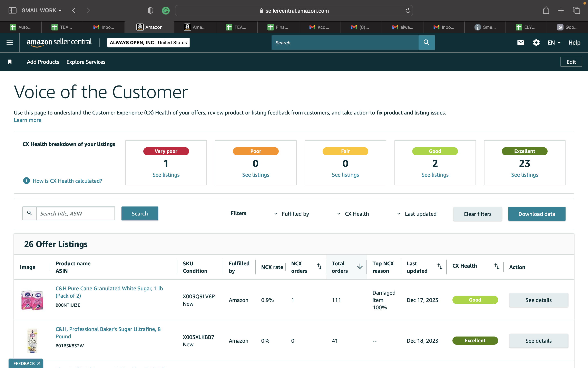See details for C&H Pure Cane Sugar
The width and height of the screenshot is (588, 368).
click(538, 300)
